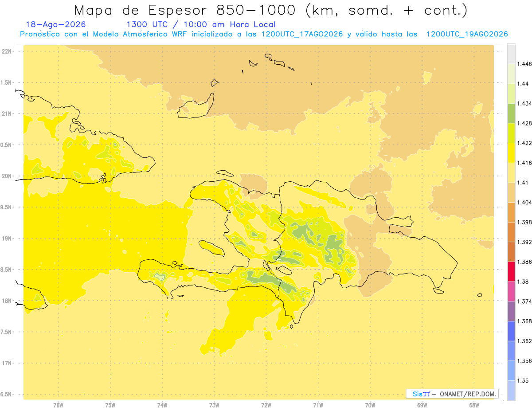The image size is (532, 411).
Task: Click the light blue legend swatch between 1.35 and 1.356
Action: click(511, 371)
